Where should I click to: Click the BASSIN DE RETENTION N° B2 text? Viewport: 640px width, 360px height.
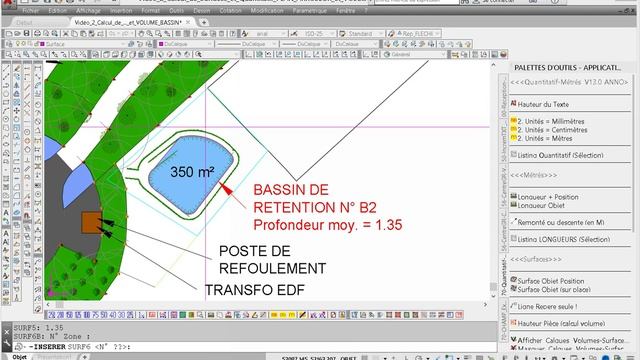click(x=315, y=199)
